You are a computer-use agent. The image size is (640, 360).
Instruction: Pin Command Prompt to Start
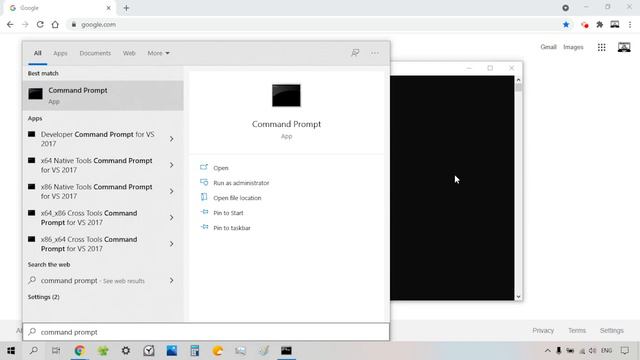228,213
